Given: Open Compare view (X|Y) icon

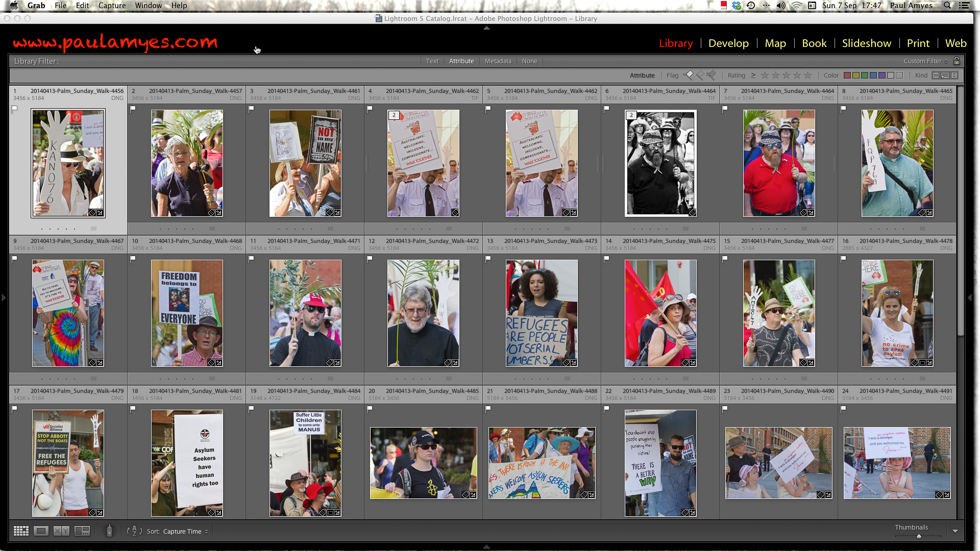Looking at the screenshot, I should pyautogui.click(x=61, y=531).
